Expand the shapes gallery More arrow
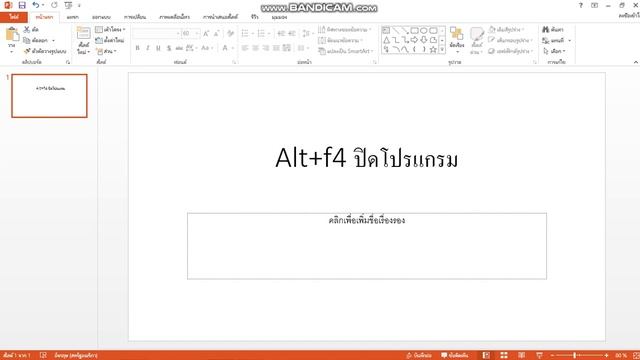This screenshot has height=360, width=640. click(442, 49)
